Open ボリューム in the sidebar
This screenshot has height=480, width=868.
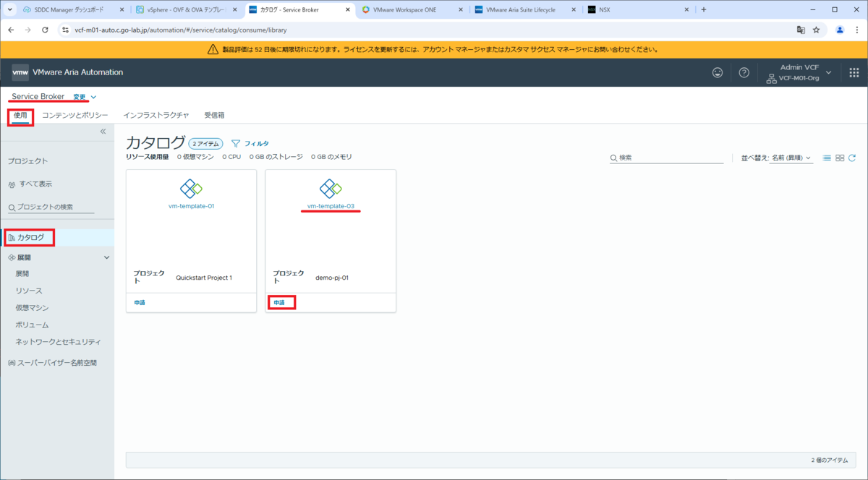pos(32,325)
